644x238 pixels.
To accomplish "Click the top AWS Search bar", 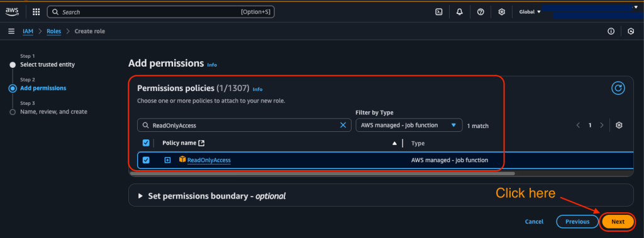I will 160,12.
